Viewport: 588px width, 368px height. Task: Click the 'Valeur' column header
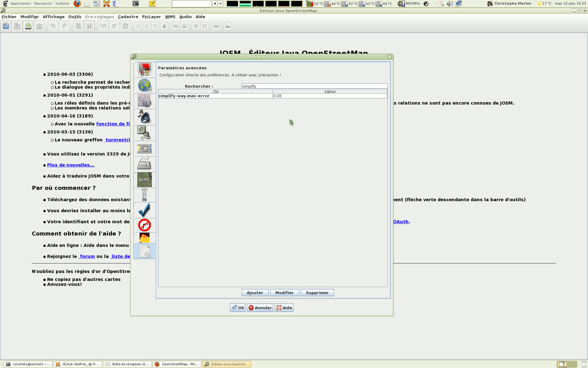[x=330, y=91]
